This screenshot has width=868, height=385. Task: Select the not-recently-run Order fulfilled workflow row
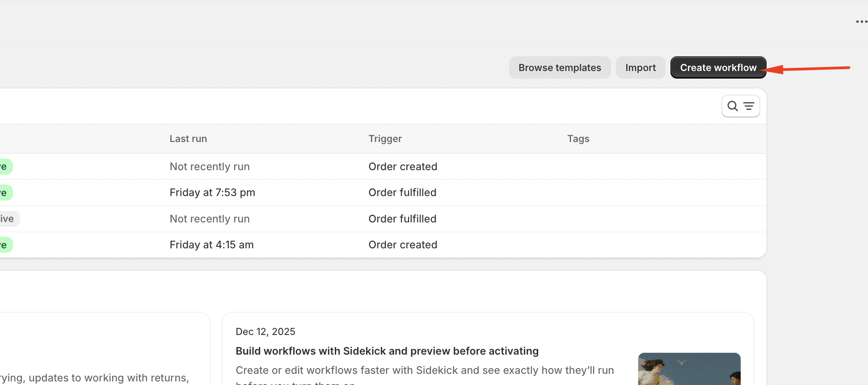click(210, 219)
